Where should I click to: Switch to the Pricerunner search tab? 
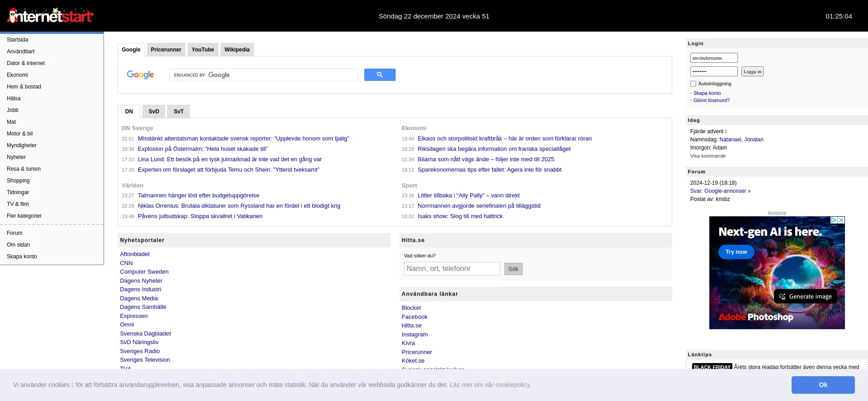pos(166,50)
